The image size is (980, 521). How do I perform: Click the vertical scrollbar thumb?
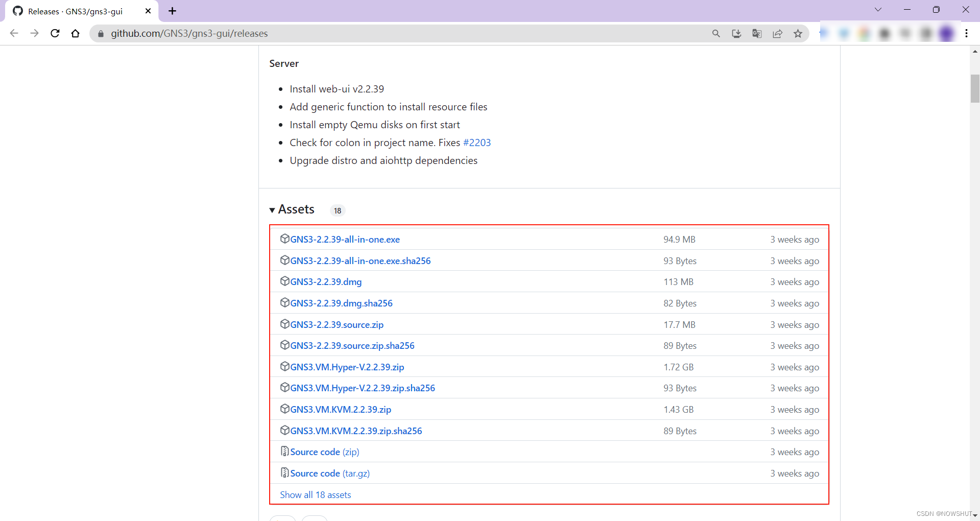pyautogui.click(x=975, y=88)
